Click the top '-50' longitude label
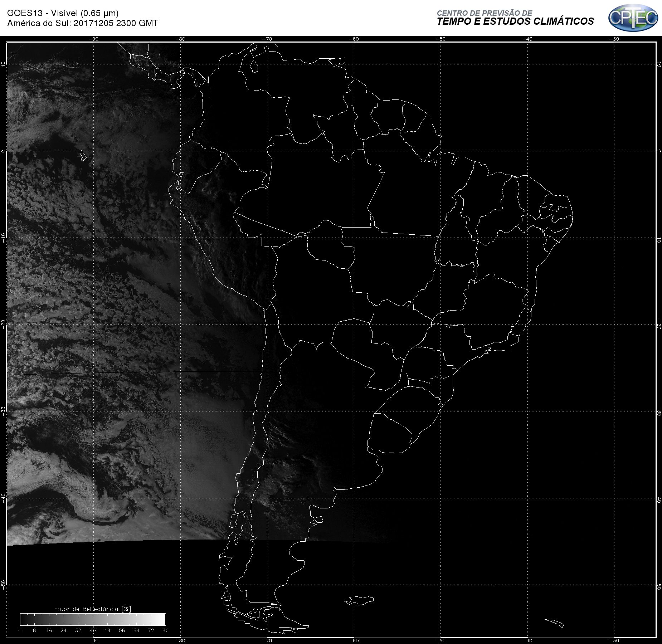This screenshot has height=644, width=662. (x=441, y=39)
